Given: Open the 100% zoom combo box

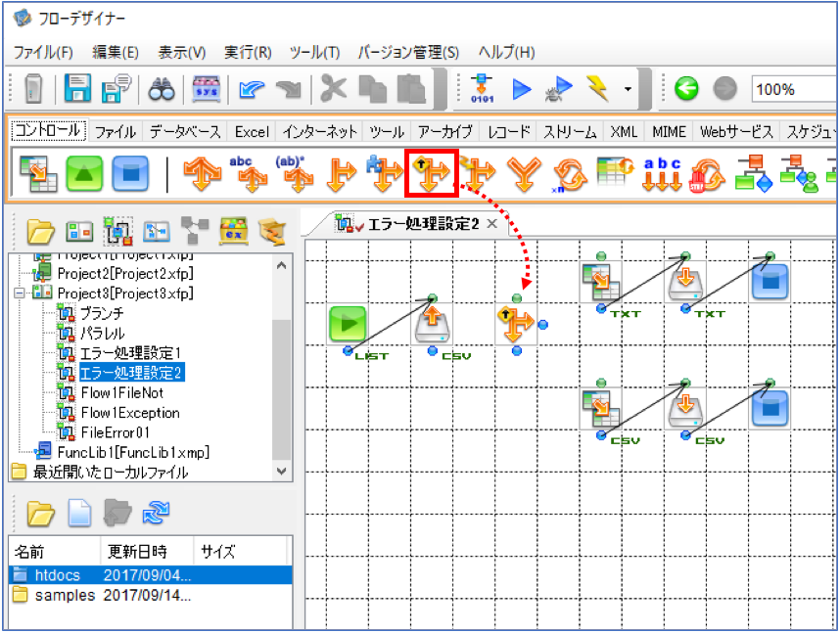Looking at the screenshot, I should coord(794,89).
